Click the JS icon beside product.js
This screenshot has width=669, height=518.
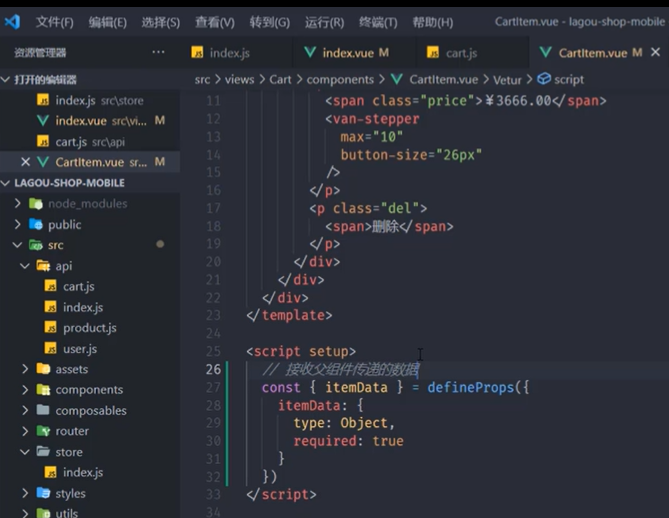50,327
